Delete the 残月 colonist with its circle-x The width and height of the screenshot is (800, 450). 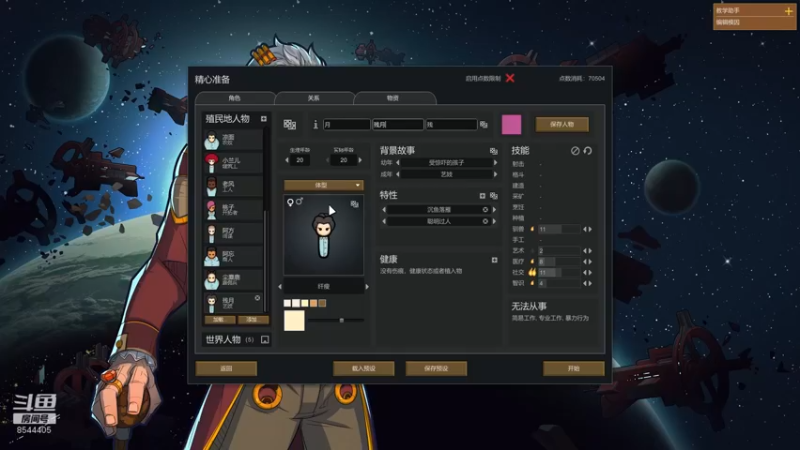pos(257,298)
